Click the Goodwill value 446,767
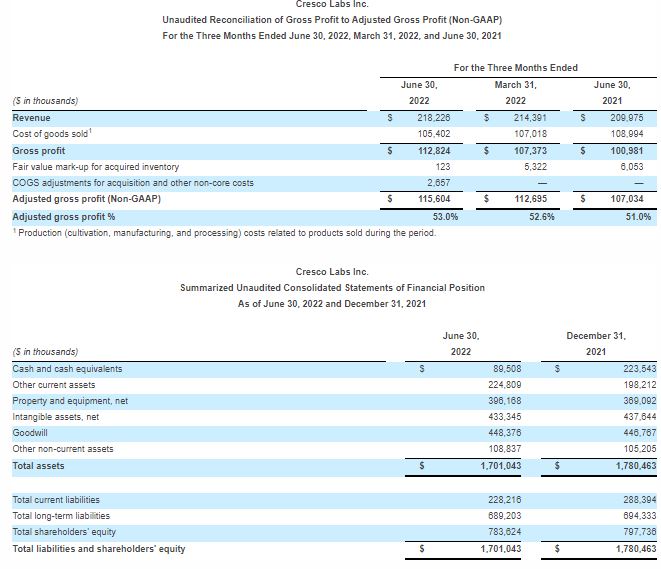Screen dimensions: 661x569 pos(636,433)
